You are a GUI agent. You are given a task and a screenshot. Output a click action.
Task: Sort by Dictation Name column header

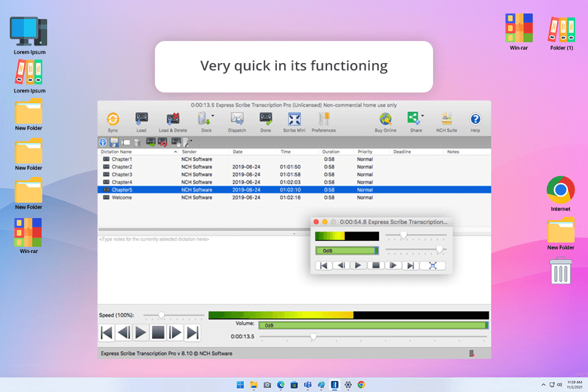click(x=116, y=152)
